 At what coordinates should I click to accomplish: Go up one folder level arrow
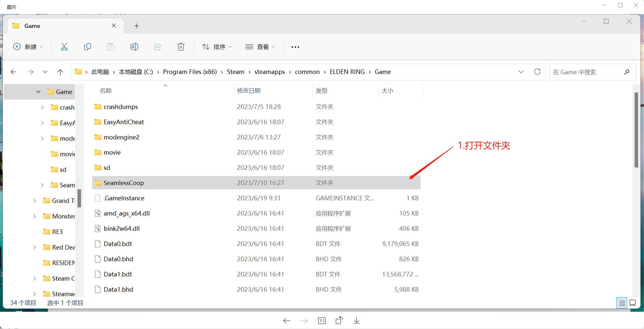60,72
